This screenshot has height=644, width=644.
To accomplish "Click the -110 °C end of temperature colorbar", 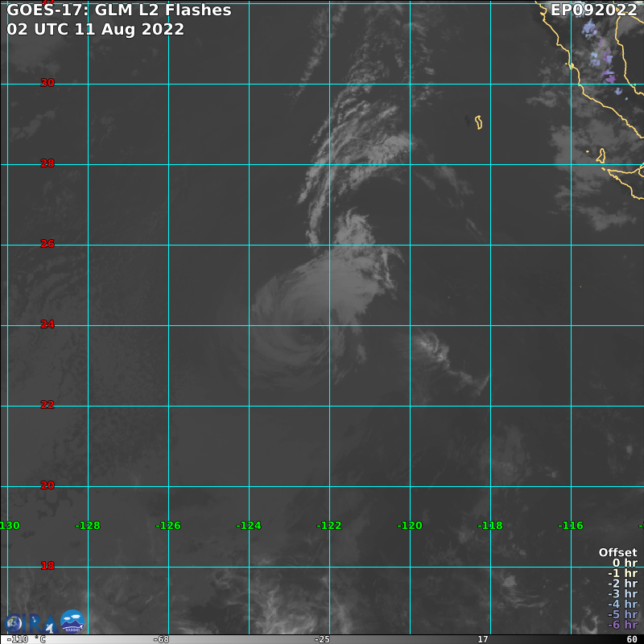I will tap(26, 639).
